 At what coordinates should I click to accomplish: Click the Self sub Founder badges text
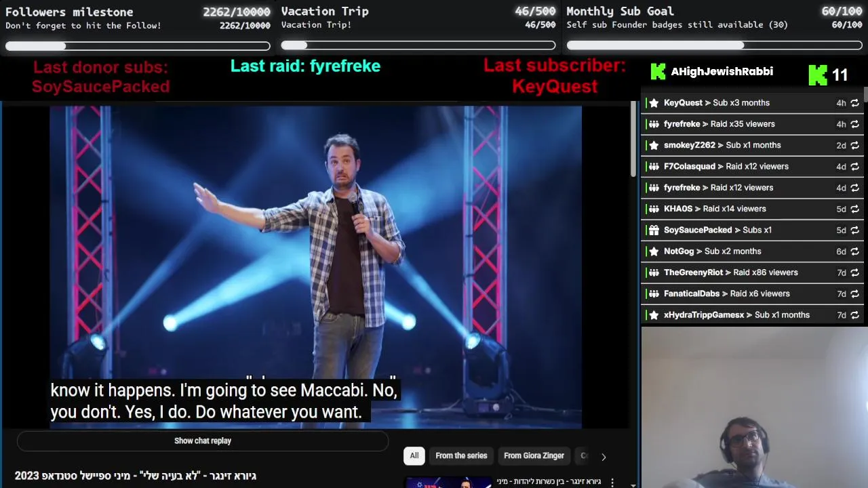pos(677,25)
